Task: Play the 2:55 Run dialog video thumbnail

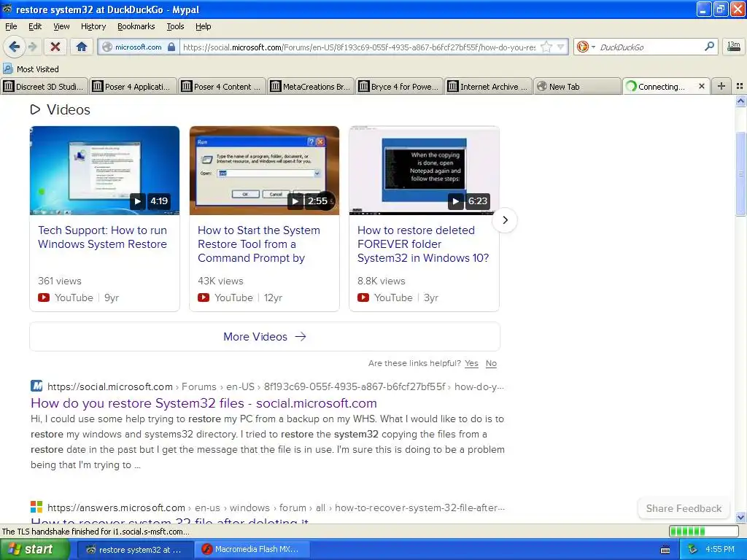Action: [x=264, y=171]
